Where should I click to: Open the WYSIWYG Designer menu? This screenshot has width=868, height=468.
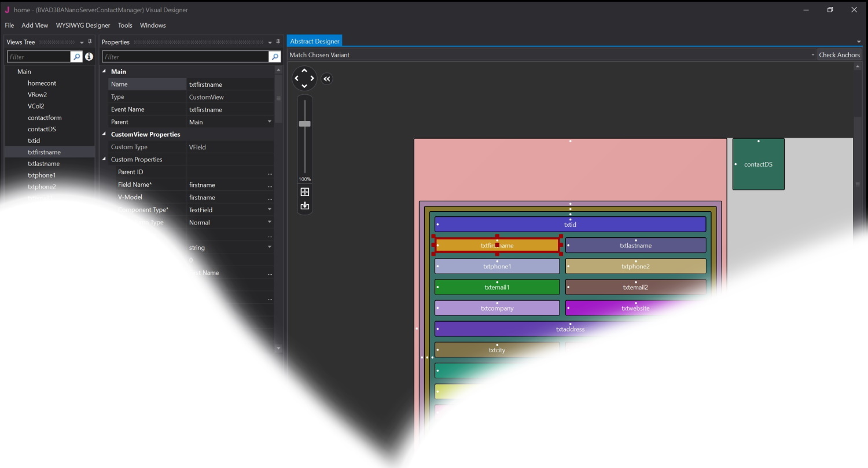[83, 25]
